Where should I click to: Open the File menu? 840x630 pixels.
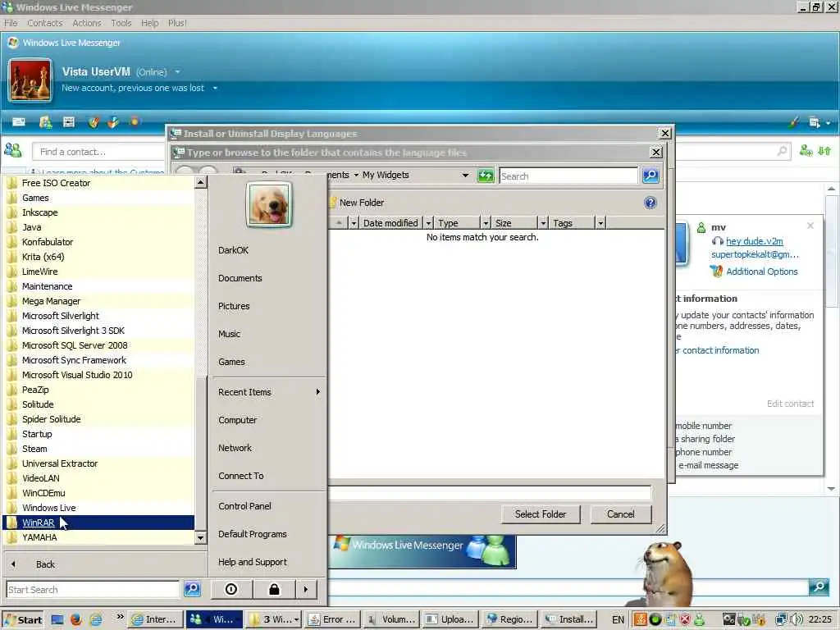(x=11, y=23)
